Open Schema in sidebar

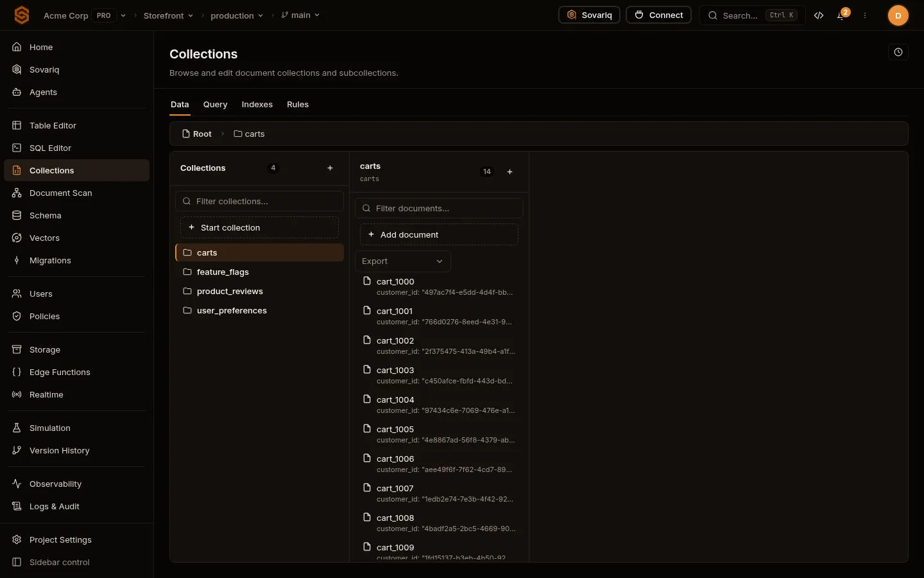pyautogui.click(x=77, y=215)
